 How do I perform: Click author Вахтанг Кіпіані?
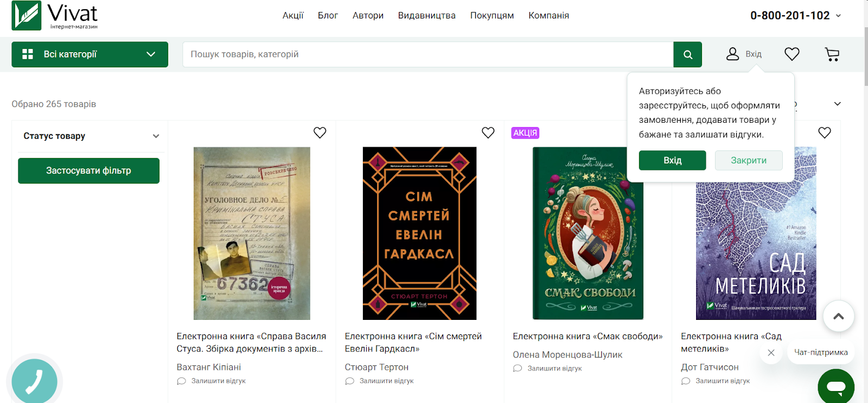(x=209, y=367)
